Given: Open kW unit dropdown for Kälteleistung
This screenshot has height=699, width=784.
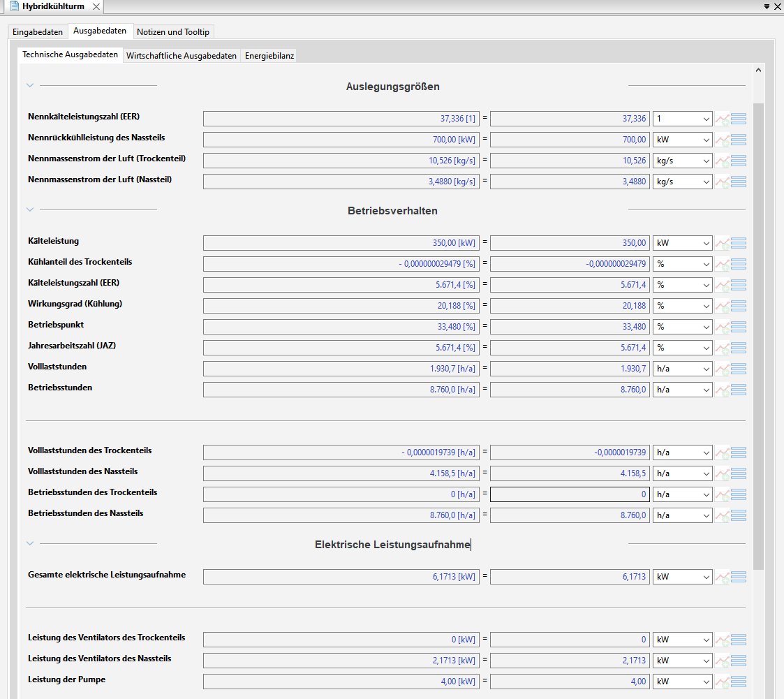Looking at the screenshot, I should (x=683, y=244).
